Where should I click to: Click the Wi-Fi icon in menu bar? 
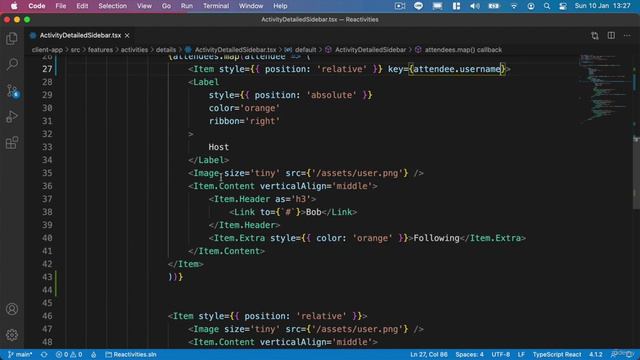coord(514,6)
